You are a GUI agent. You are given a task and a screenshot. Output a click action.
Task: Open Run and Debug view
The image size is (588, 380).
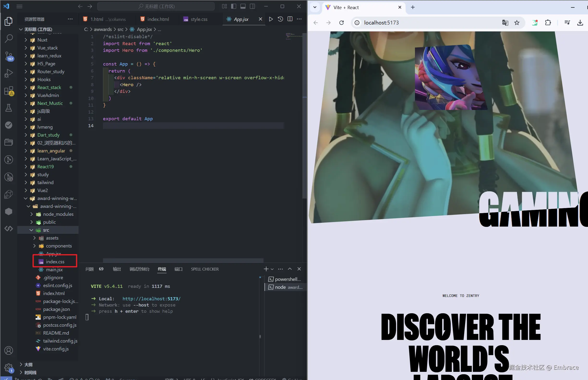coord(9,73)
